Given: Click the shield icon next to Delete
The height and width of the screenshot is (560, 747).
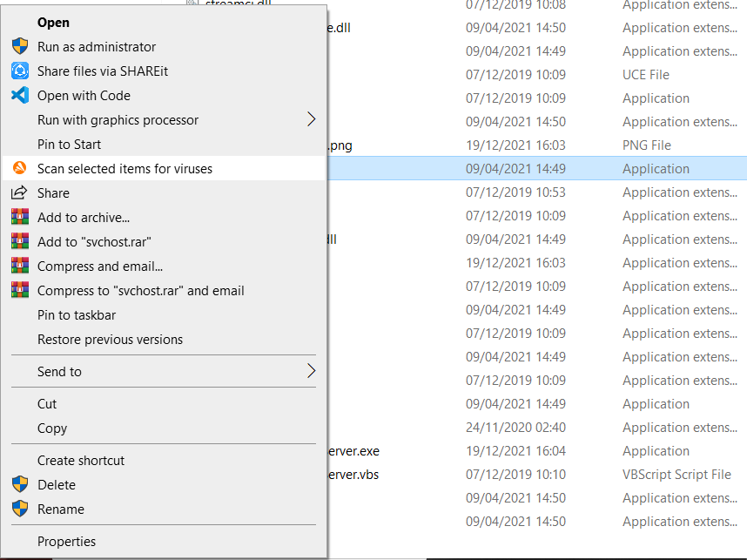Looking at the screenshot, I should coord(19,485).
